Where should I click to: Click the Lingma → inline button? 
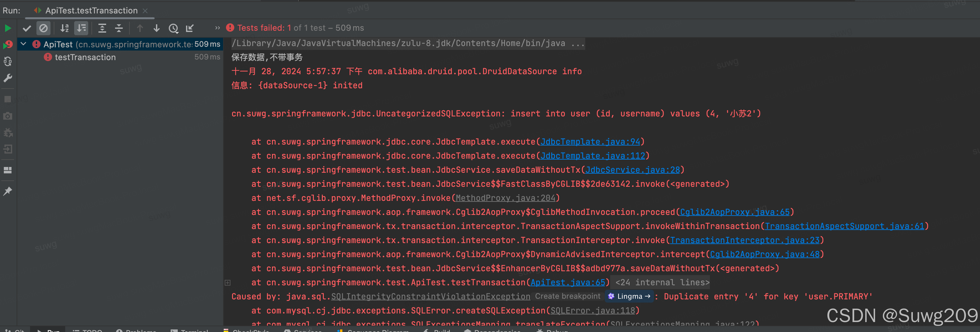coord(630,296)
